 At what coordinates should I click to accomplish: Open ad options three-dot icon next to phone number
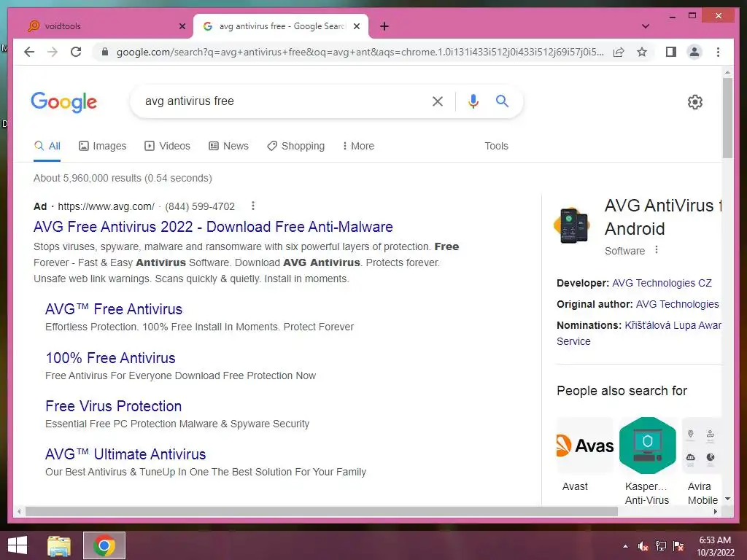[253, 206]
